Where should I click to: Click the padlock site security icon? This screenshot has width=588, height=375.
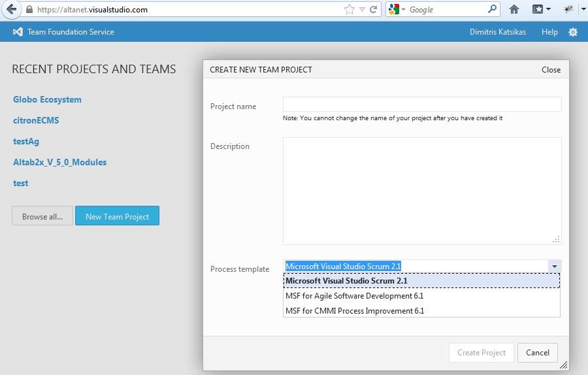tap(29, 9)
